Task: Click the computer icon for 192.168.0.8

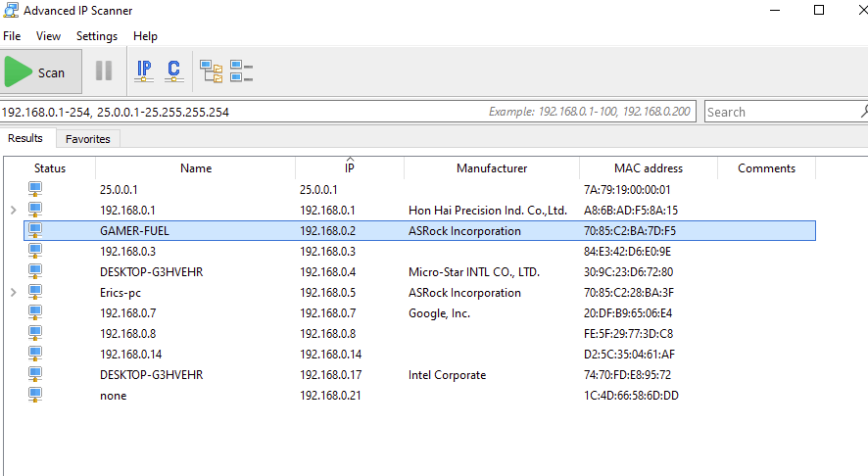Action: [x=35, y=333]
